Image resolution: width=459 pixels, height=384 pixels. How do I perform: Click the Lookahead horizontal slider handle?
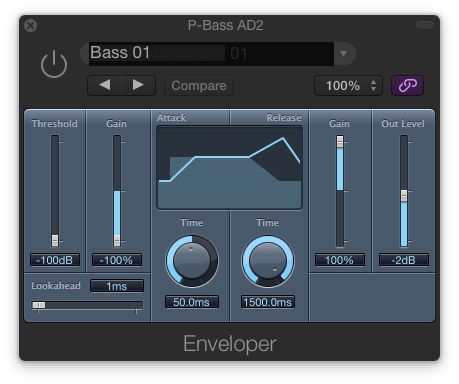click(39, 305)
